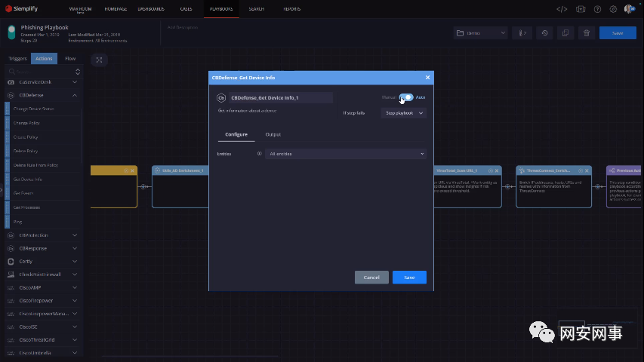Open the marketplace icon in top bar
The width and height of the screenshot is (644, 362).
coord(581,9)
